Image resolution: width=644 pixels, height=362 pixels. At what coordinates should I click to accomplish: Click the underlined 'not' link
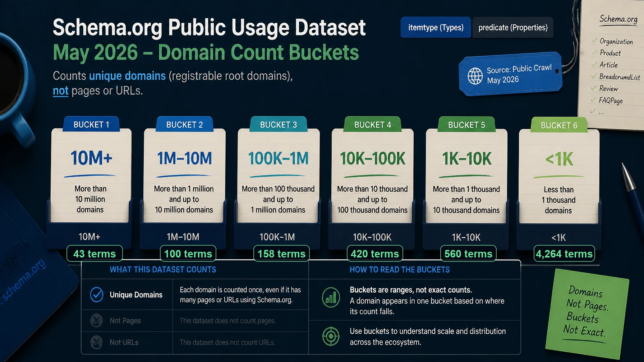pos(60,91)
